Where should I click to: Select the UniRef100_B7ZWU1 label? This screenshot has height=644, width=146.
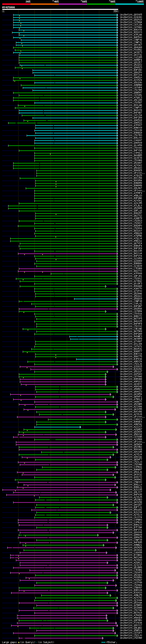(131, 555)
